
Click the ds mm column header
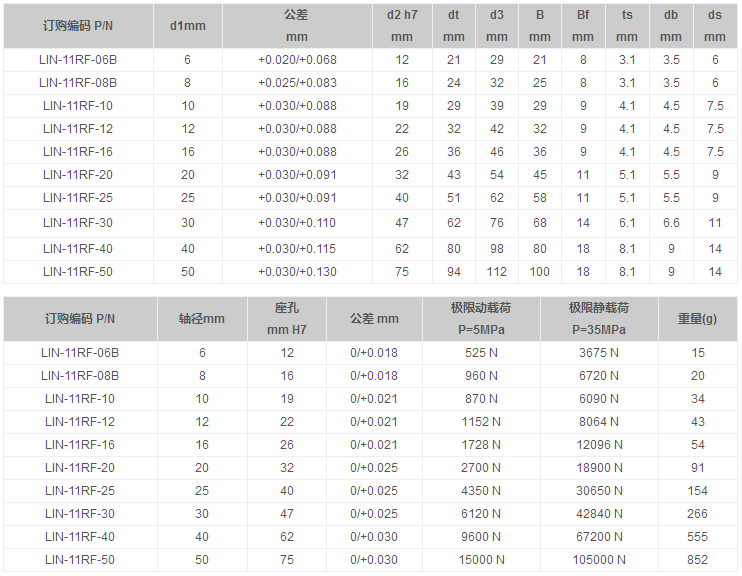click(715, 26)
